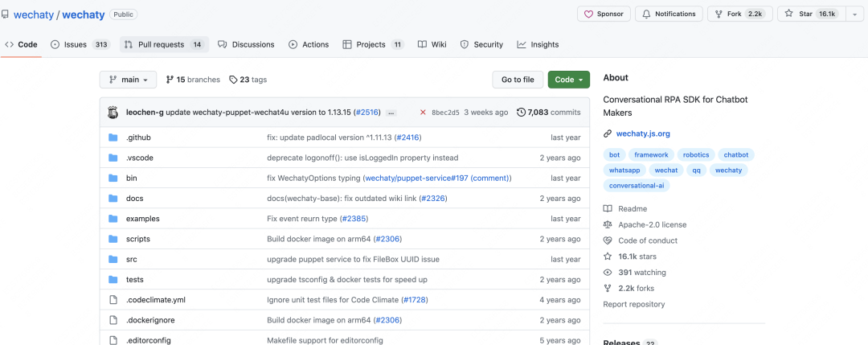Click the Go to file button
Screen dimensions: 868x345
tap(518, 80)
